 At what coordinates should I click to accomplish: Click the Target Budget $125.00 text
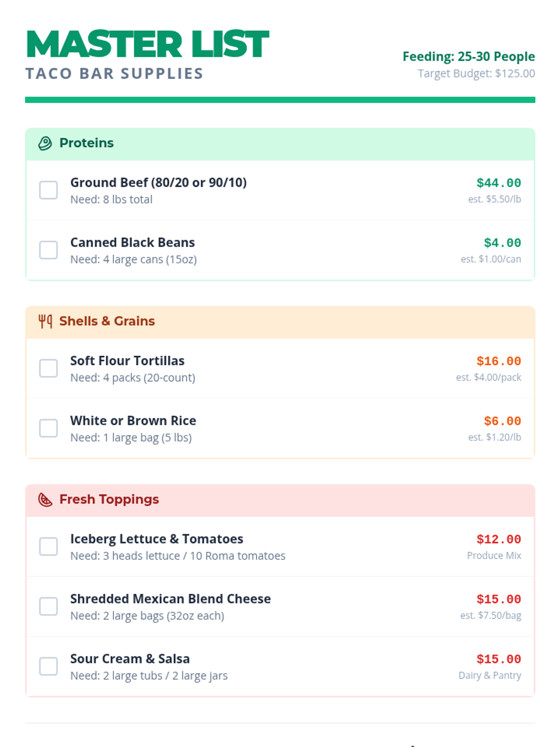pos(476,74)
